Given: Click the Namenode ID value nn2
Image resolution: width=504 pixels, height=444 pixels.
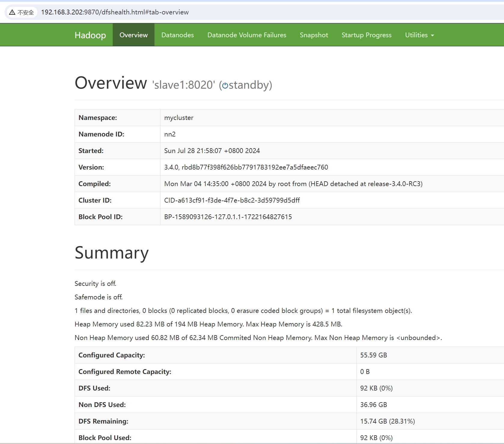Looking at the screenshot, I should tap(170, 134).
